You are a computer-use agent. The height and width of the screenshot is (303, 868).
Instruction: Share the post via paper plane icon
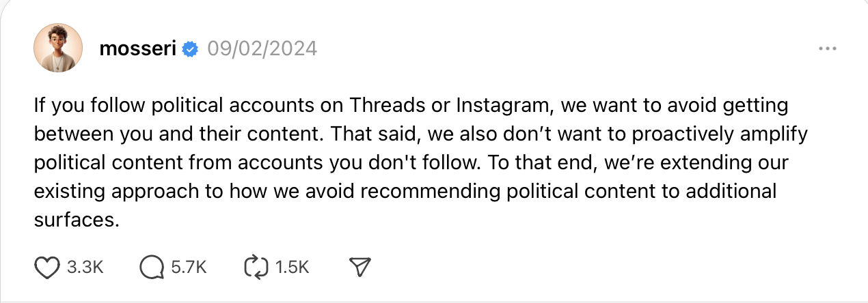360,268
